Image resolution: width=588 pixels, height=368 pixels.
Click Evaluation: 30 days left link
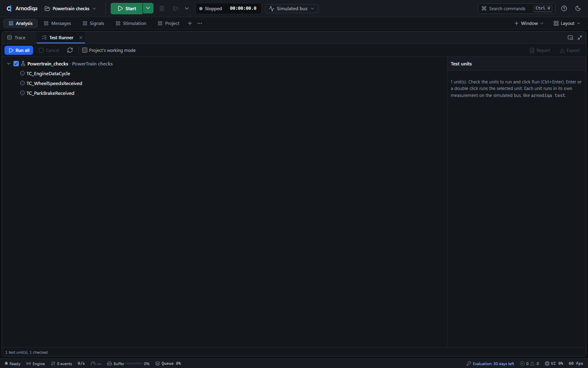coord(493,364)
